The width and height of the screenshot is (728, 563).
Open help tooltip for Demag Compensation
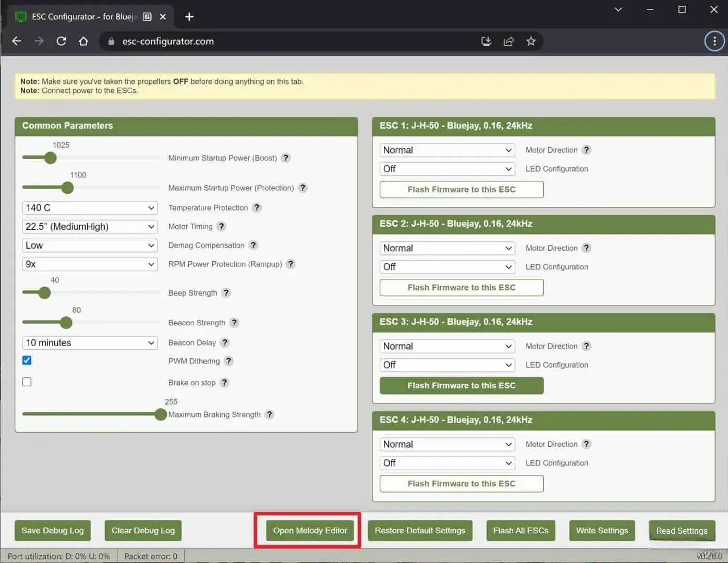click(x=253, y=245)
